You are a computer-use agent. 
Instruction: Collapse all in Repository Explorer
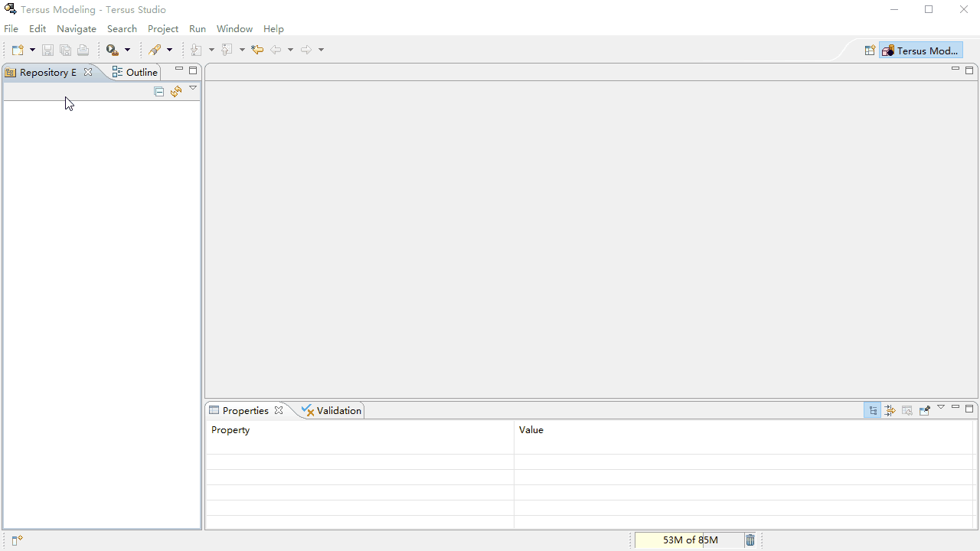pyautogui.click(x=159, y=91)
